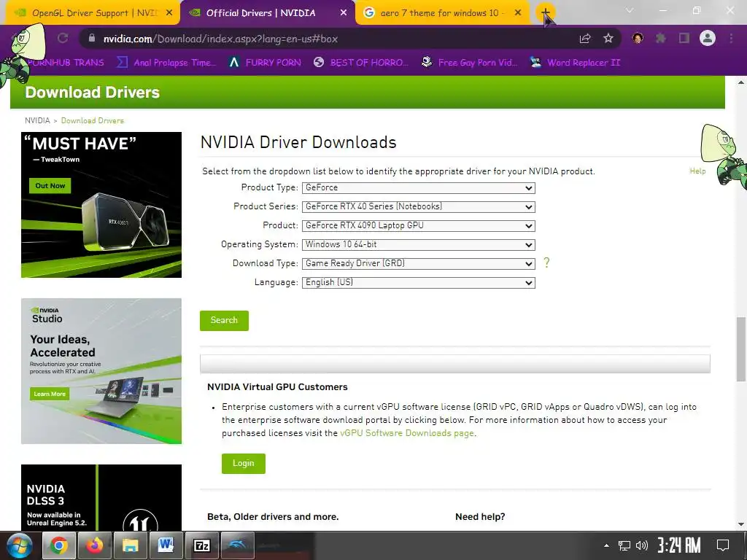747x560 pixels.
Task: Expand the Language dropdown
Action: click(x=418, y=283)
